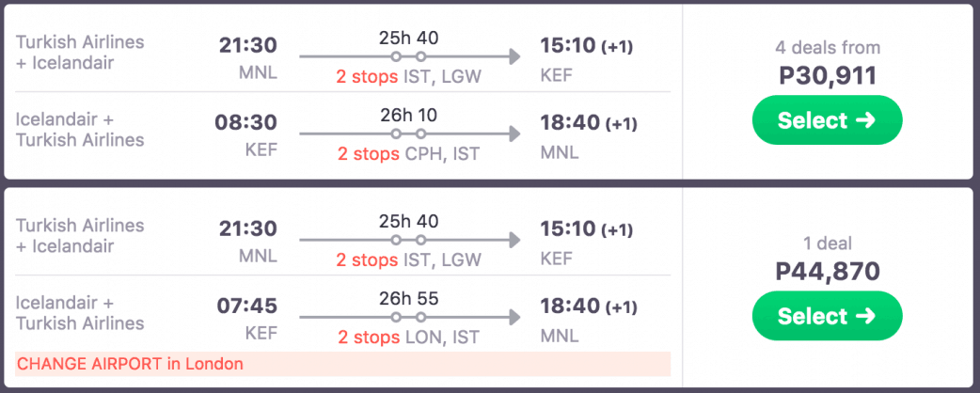Image resolution: width=980 pixels, height=393 pixels.
Task: Click the stop dots on the first card's MNL departure route
Action: 408,56
